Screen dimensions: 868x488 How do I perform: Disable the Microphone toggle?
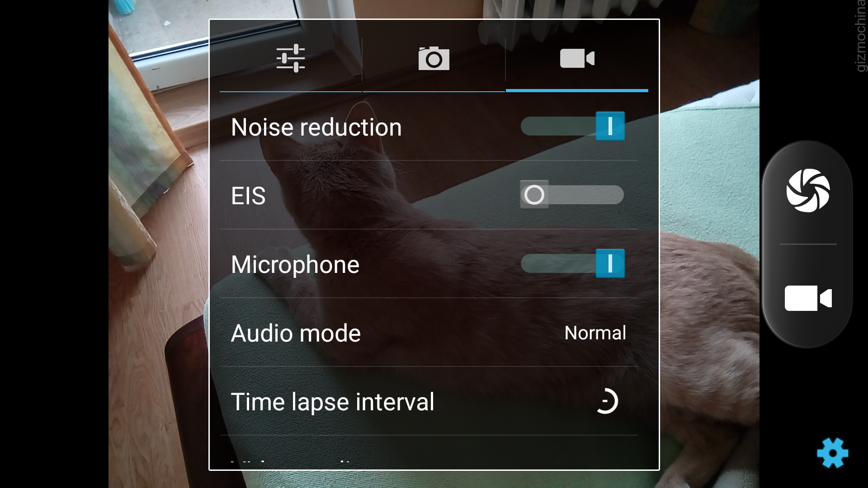coord(610,263)
